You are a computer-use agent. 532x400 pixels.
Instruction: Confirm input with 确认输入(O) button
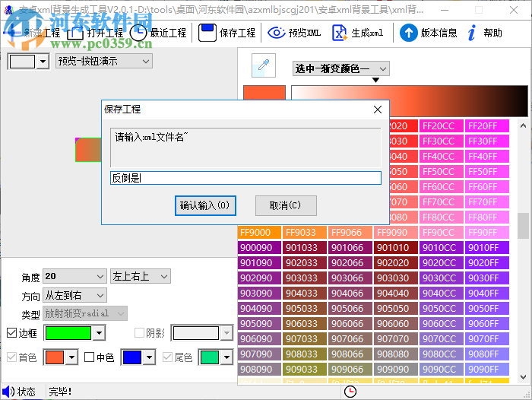coord(205,205)
